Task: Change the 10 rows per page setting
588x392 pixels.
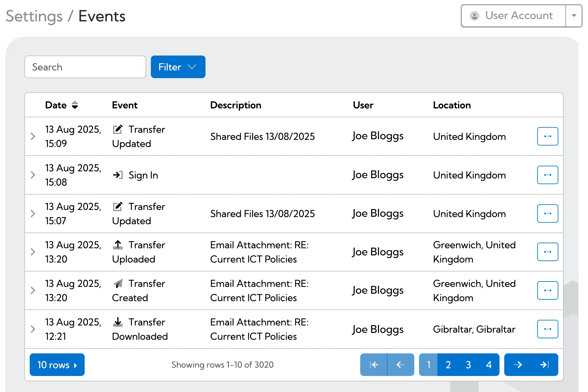Action: (57, 365)
